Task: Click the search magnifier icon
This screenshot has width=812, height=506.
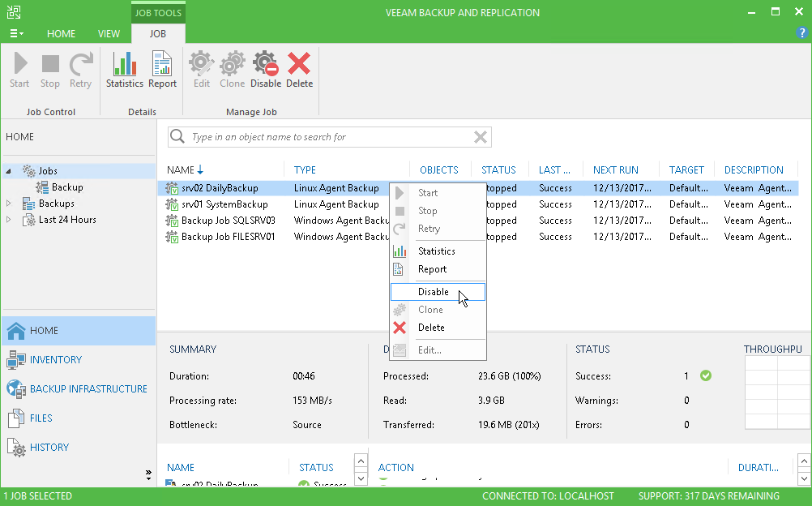Action: [x=177, y=136]
